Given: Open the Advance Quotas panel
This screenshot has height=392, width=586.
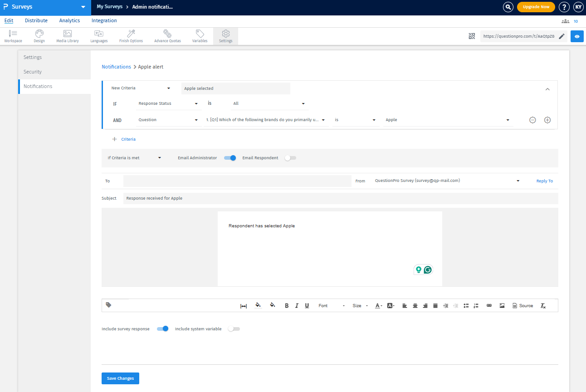Looking at the screenshot, I should coord(167,36).
